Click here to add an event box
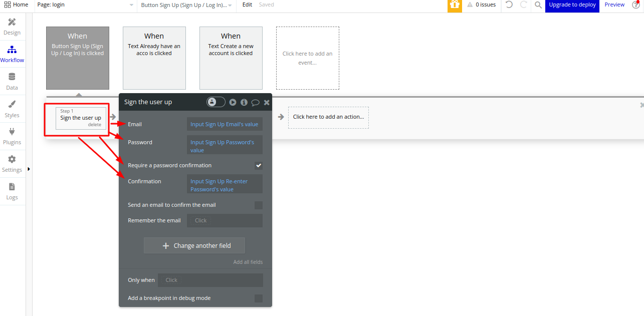The width and height of the screenshot is (644, 316). click(x=308, y=58)
